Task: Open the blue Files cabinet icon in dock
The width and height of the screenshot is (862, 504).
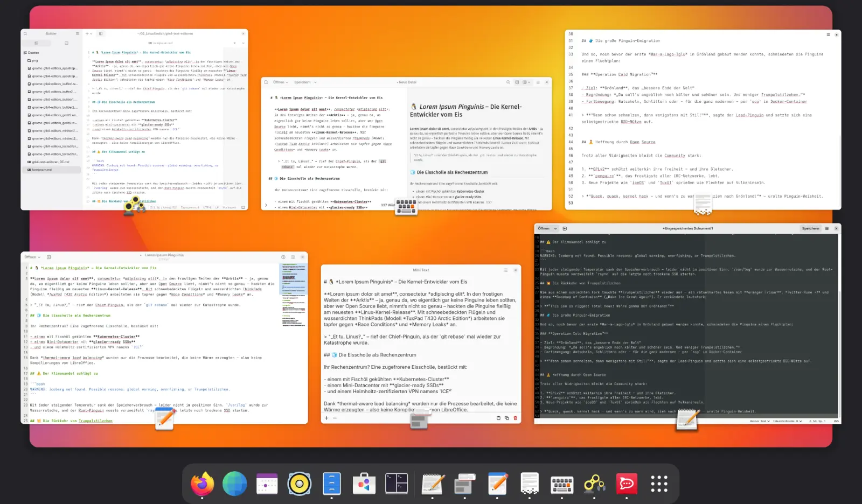Action: 332,484
